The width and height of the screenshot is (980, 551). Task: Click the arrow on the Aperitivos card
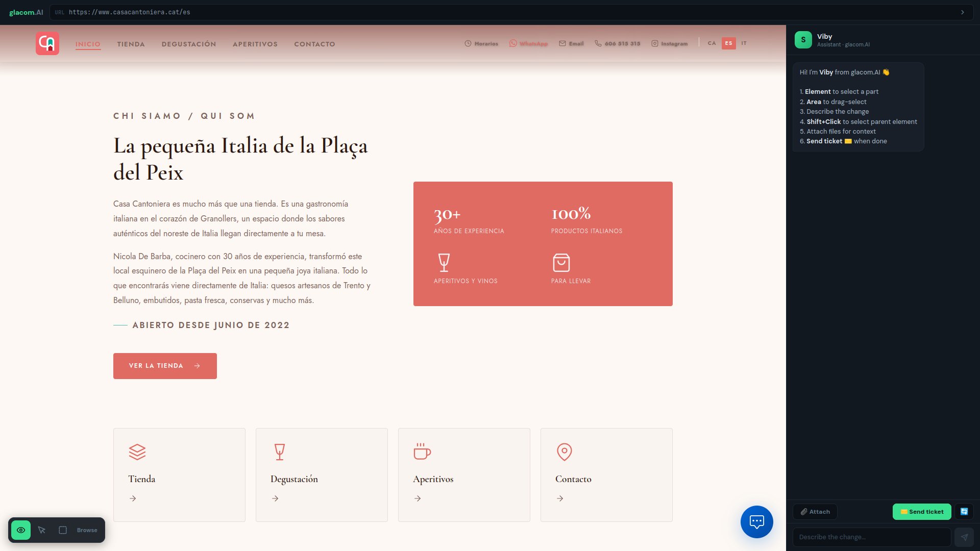click(418, 498)
